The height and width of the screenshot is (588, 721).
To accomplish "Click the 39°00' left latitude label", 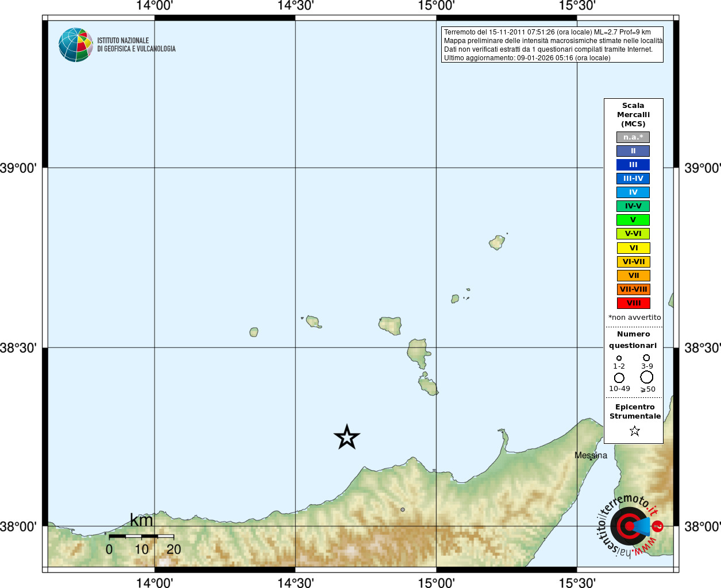I will tap(18, 168).
